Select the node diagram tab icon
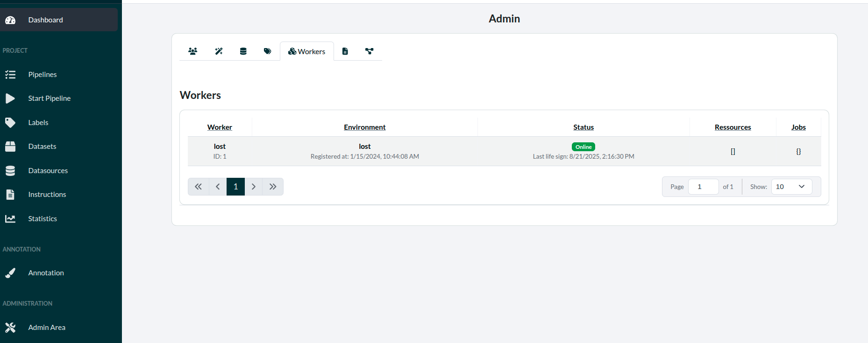Image resolution: width=868 pixels, height=343 pixels. click(x=369, y=51)
